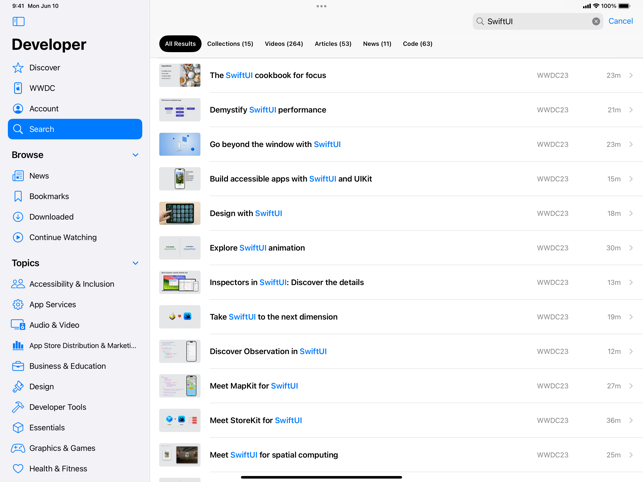Open chevron for Design with SwiftUI
Viewport: 643px width, 482px height.
pyautogui.click(x=631, y=213)
